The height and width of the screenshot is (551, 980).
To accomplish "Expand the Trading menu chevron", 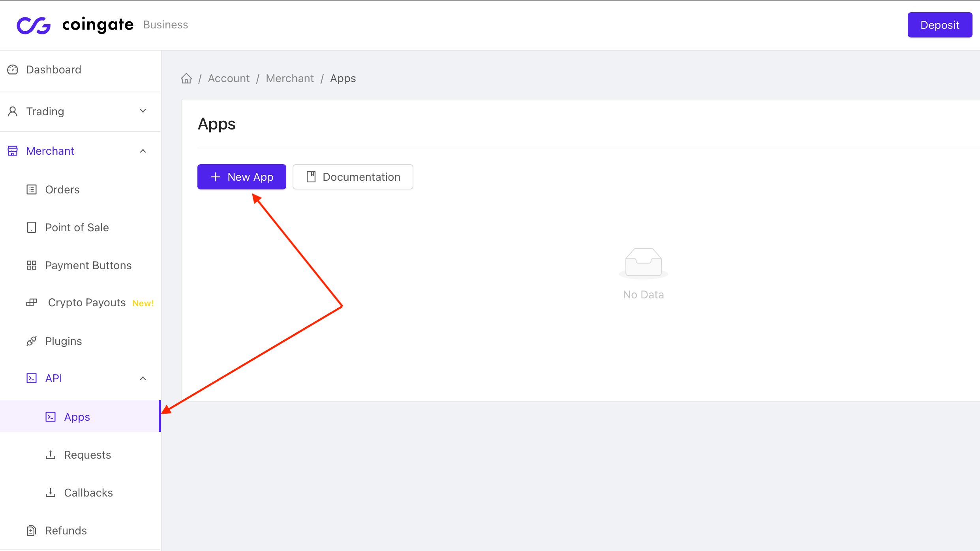I will 143,111.
